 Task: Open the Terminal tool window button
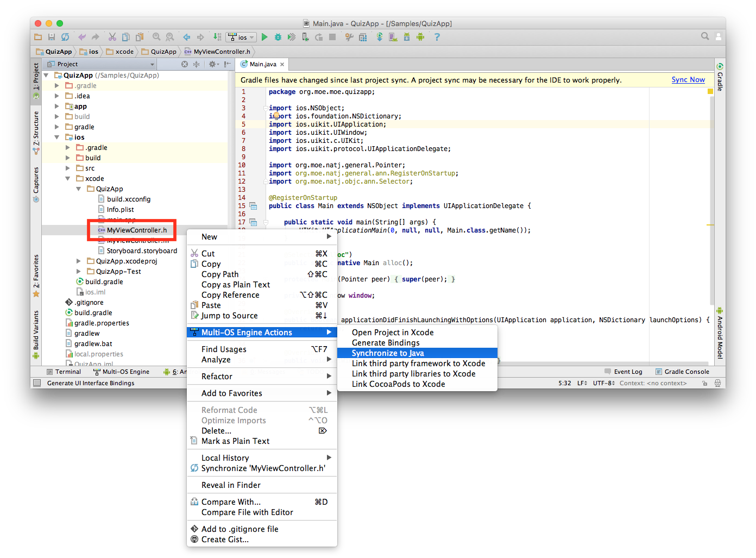point(64,372)
